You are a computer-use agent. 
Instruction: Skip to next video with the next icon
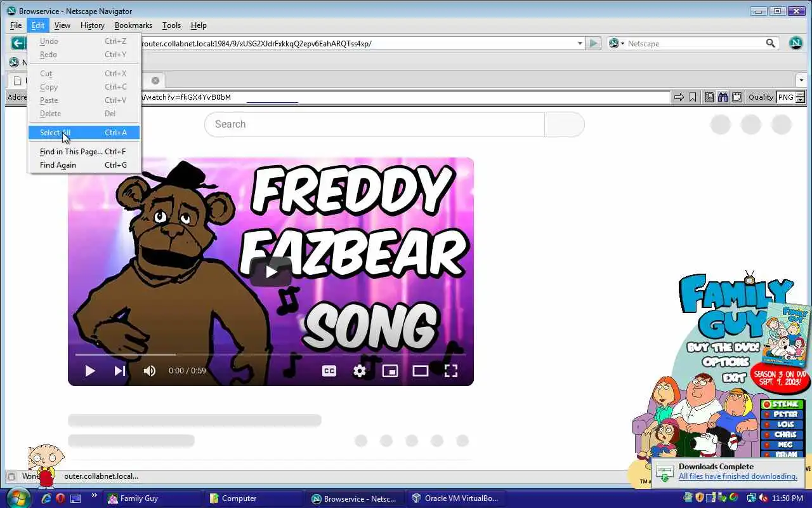(x=119, y=371)
